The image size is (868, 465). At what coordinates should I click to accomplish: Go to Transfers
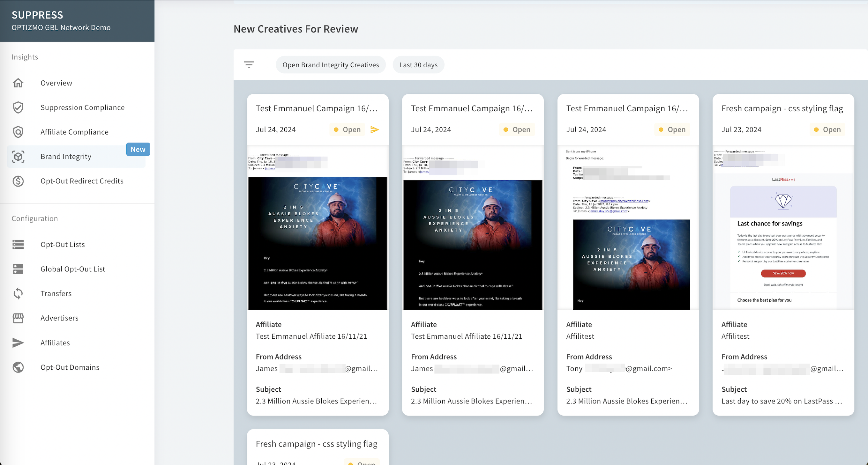(x=56, y=294)
